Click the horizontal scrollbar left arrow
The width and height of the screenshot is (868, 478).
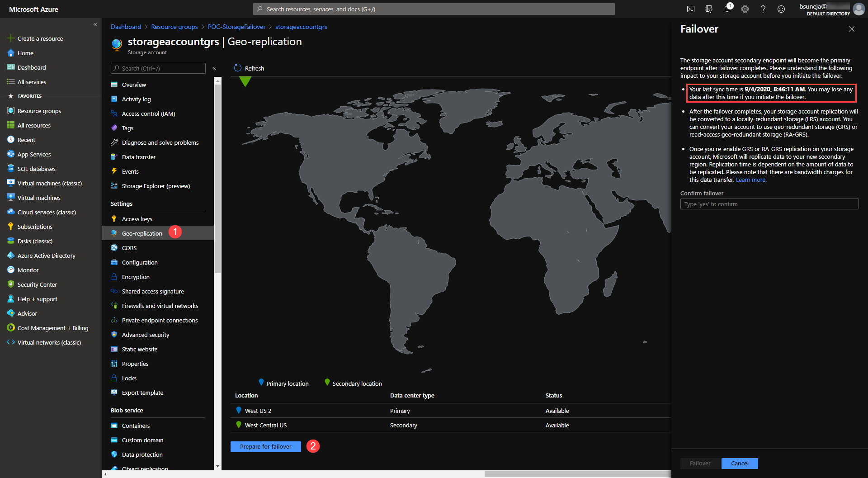(x=105, y=474)
